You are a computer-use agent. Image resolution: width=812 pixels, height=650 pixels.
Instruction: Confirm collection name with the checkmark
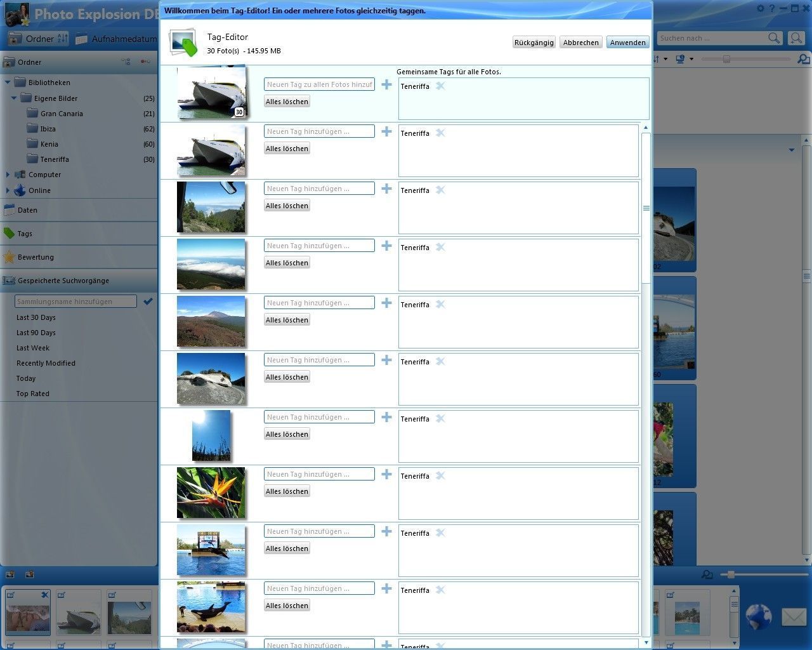(x=148, y=302)
